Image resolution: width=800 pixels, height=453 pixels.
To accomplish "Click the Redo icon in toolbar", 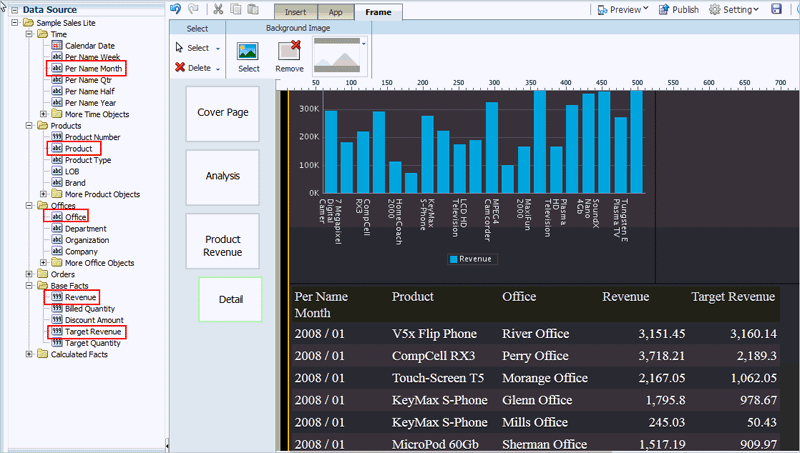I will (x=194, y=9).
